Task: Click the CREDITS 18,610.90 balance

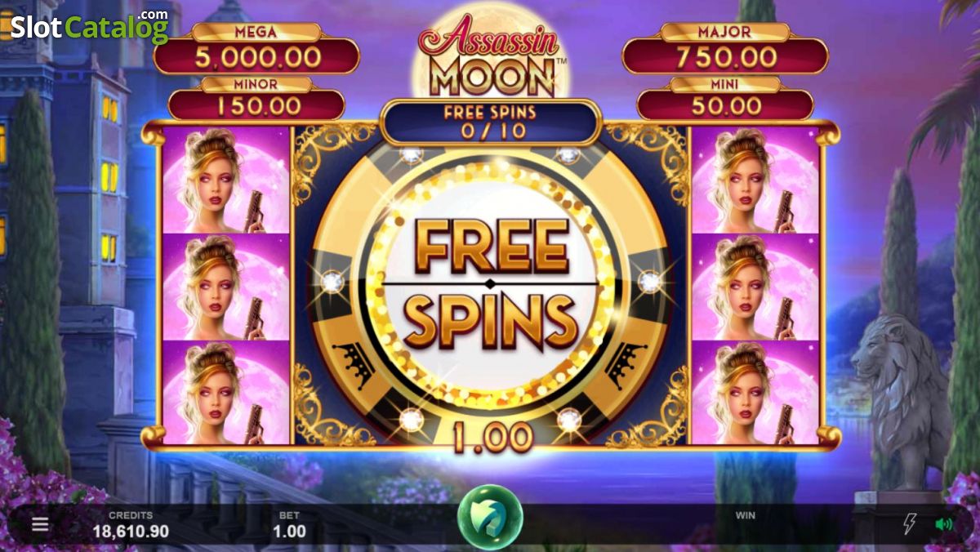Action: click(131, 525)
